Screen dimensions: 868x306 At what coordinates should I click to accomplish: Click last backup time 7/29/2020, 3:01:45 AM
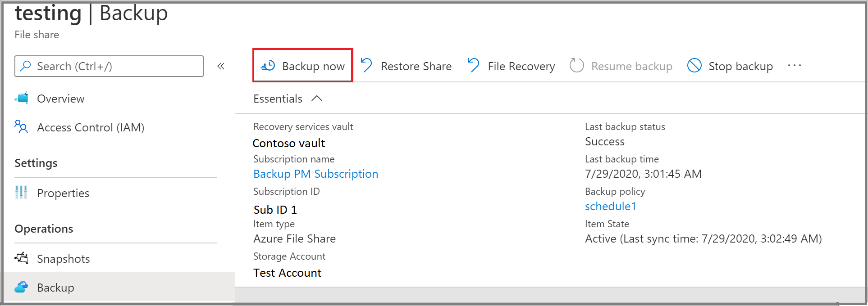[643, 174]
